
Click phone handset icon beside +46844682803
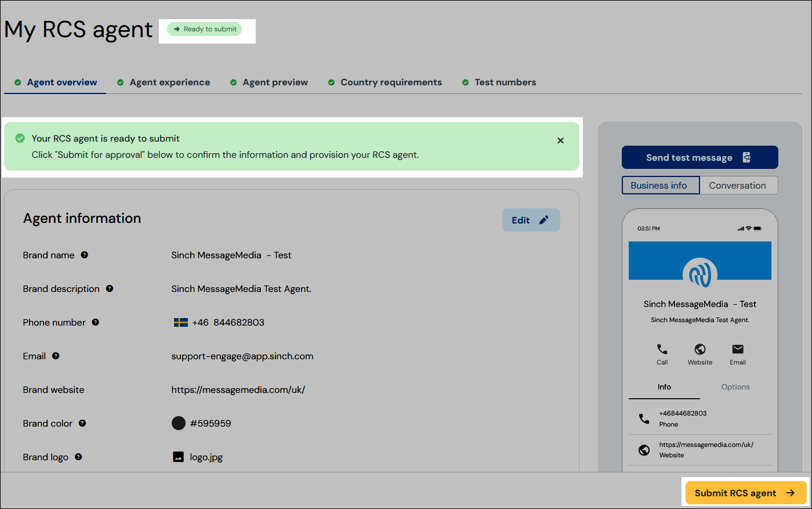coord(644,418)
